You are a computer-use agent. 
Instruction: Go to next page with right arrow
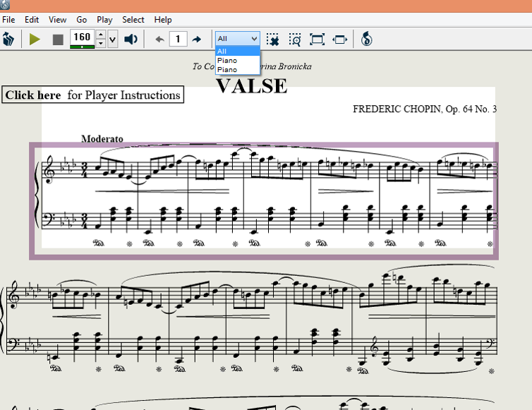pos(197,39)
